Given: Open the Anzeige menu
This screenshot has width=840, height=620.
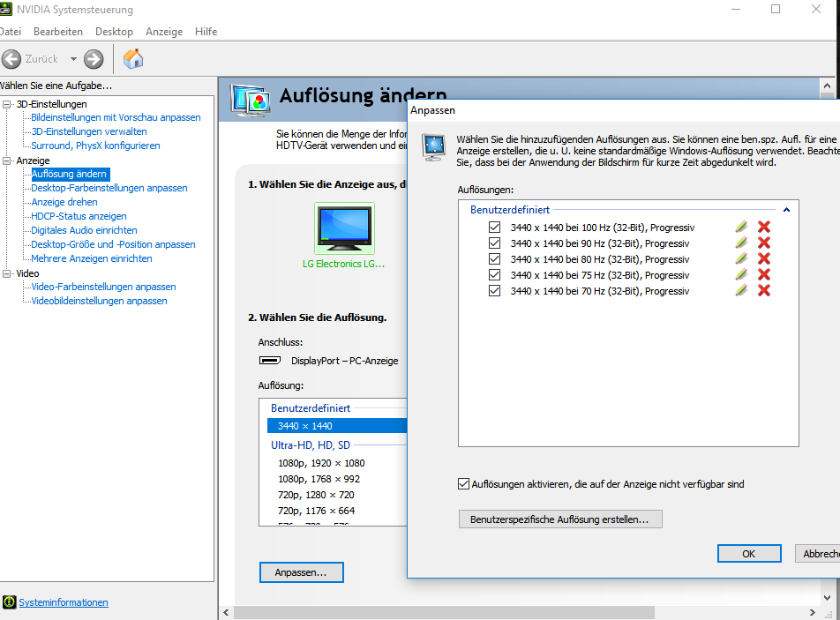Looking at the screenshot, I should click(164, 32).
